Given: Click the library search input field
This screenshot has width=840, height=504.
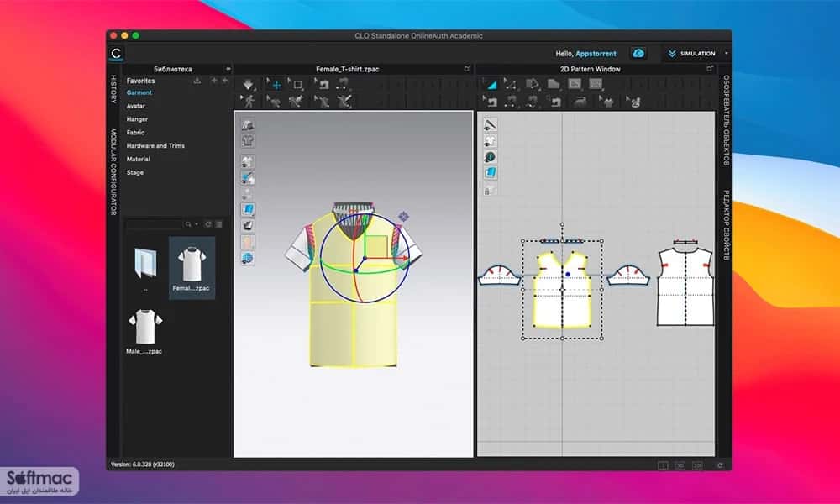Looking at the screenshot, I should (155, 224).
